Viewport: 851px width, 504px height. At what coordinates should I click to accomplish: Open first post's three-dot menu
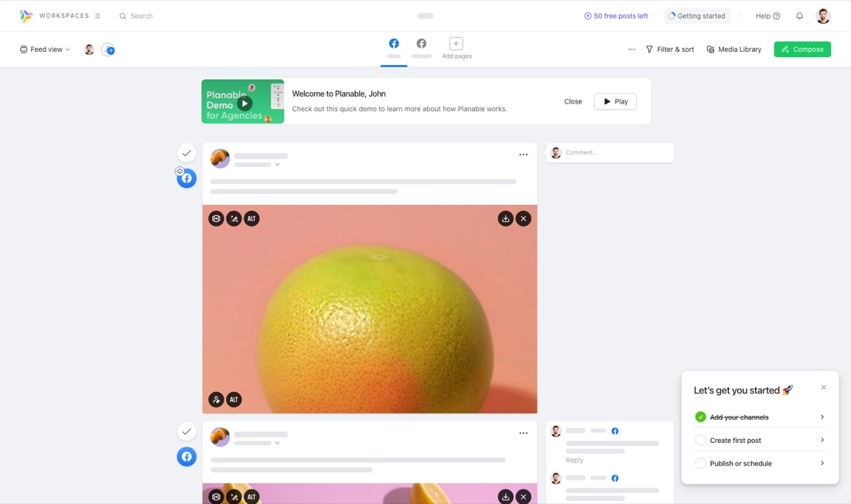[x=523, y=155]
